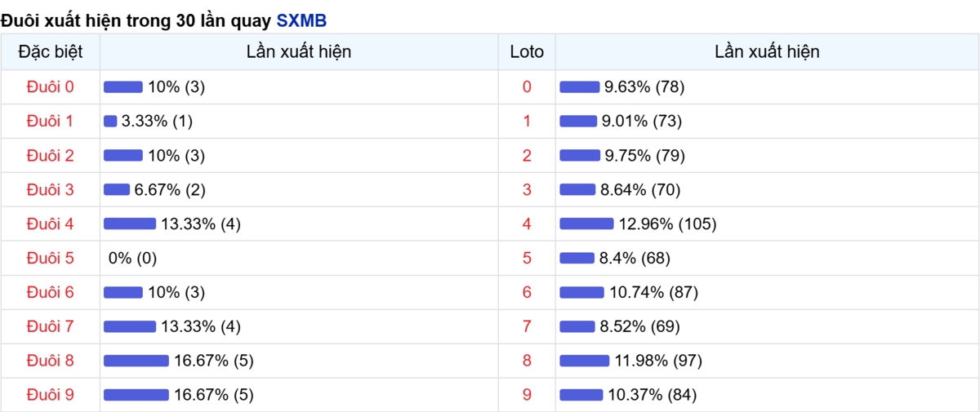
Task: Click the Đuôi 3 label
Action: point(50,189)
